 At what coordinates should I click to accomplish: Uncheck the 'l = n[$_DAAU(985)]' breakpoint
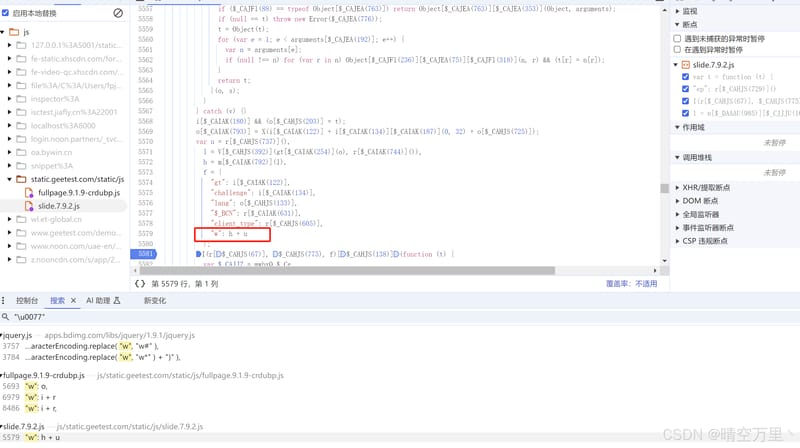click(685, 113)
